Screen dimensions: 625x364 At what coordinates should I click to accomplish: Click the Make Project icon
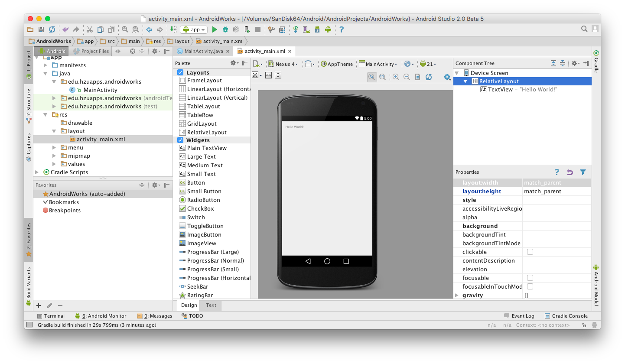tap(173, 29)
